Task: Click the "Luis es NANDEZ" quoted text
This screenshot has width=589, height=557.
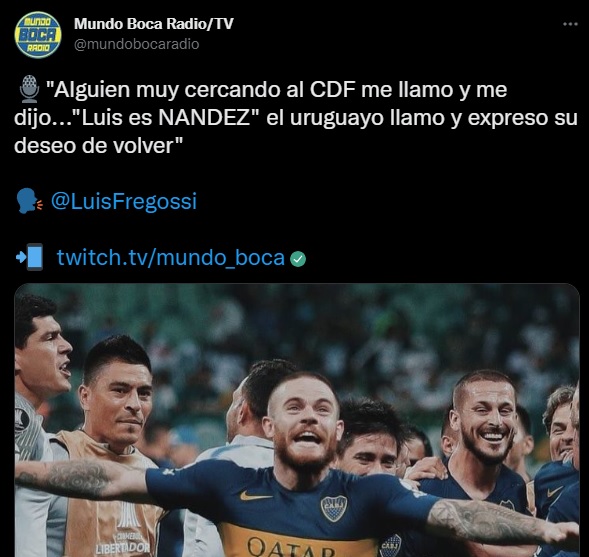Action: click(165, 118)
